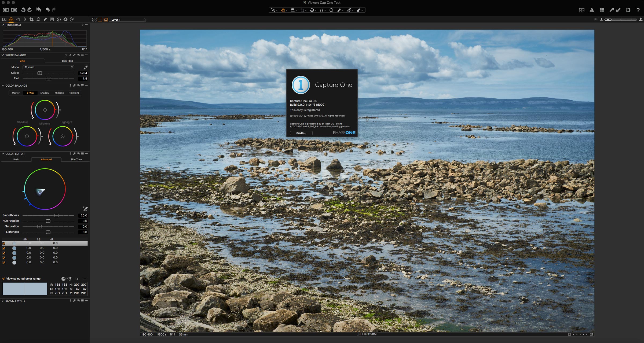The image size is (644, 343).
Task: Enable the View selected color range checkbox
Action: 3,279
